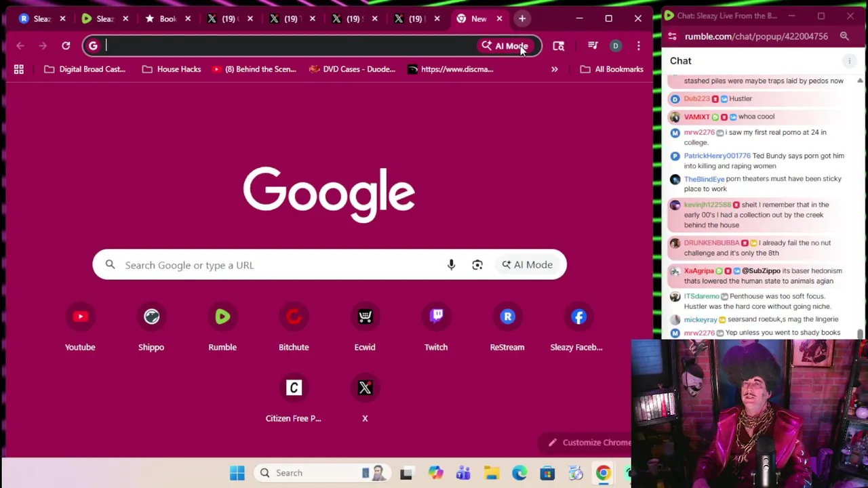Click the rumble.com/chat/popup URL text
The width and height of the screenshot is (868, 488).
coord(756,37)
